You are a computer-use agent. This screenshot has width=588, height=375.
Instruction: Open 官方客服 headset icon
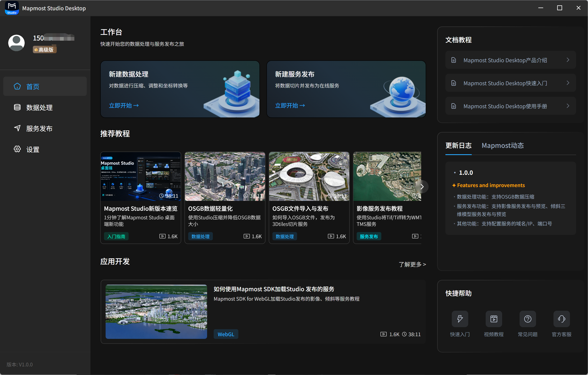click(562, 319)
